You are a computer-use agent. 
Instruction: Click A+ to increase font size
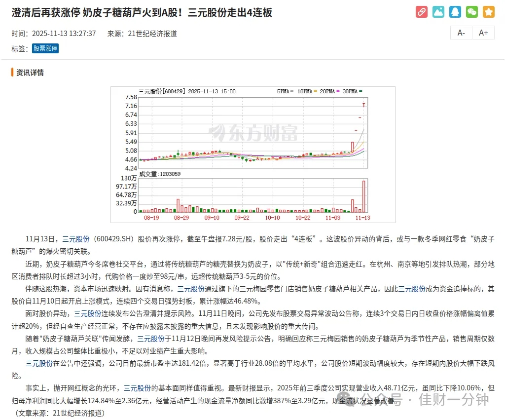click(483, 32)
